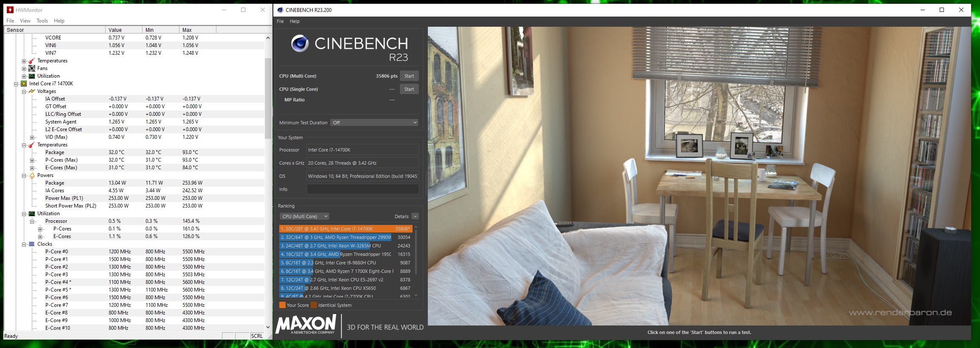Select the Xeon CPU X5650 ranking entry
This screenshot has height=348, width=980.
click(345, 288)
